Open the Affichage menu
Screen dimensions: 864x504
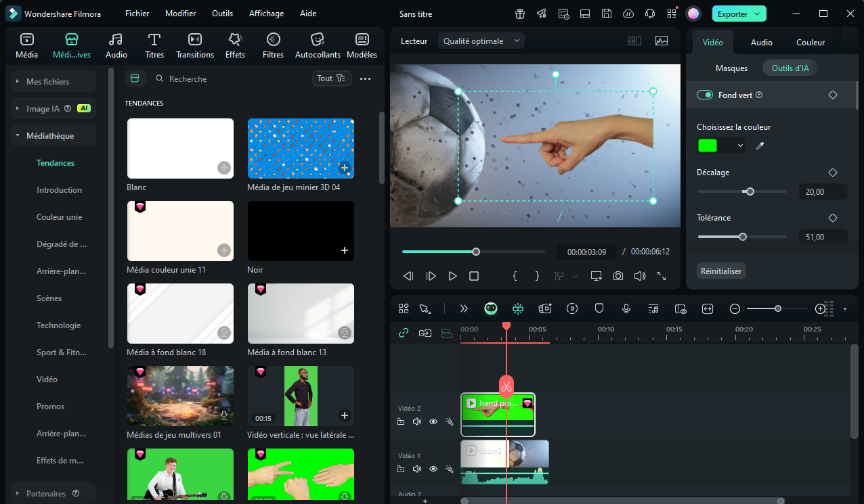(x=267, y=14)
